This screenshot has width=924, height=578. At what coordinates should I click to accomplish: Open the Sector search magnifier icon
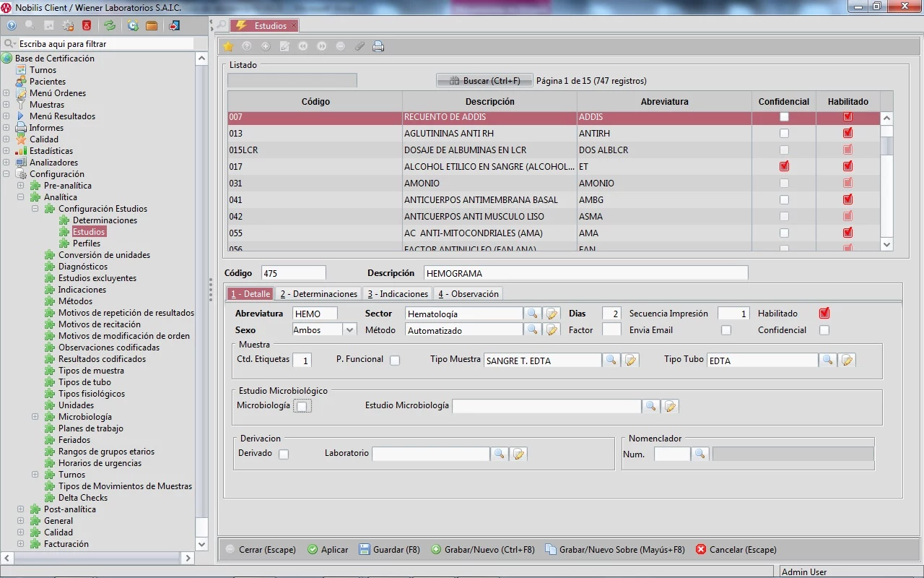click(532, 314)
